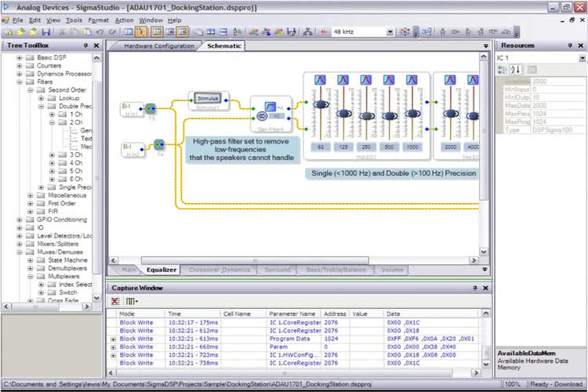Viewport: 588px width, 392px height.
Task: Click the Save icon in the toolbar
Action: [x=46, y=32]
